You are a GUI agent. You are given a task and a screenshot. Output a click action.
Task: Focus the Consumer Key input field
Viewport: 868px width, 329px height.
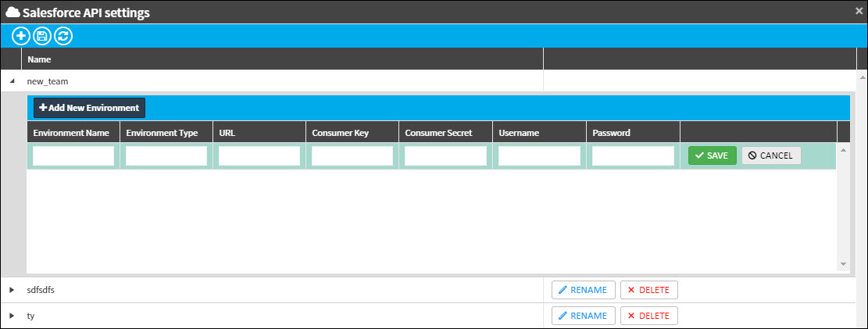coord(352,156)
